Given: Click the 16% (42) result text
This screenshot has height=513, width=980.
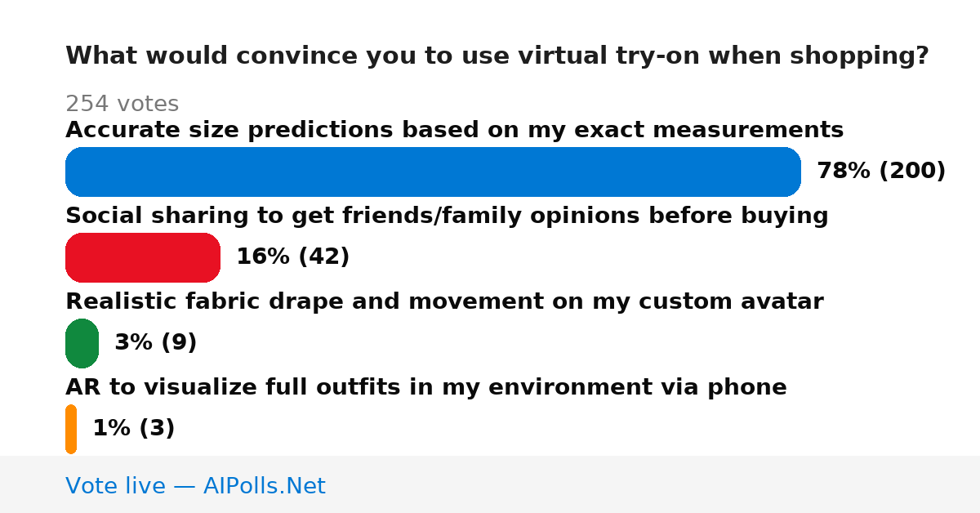Looking at the screenshot, I should click(x=292, y=256).
